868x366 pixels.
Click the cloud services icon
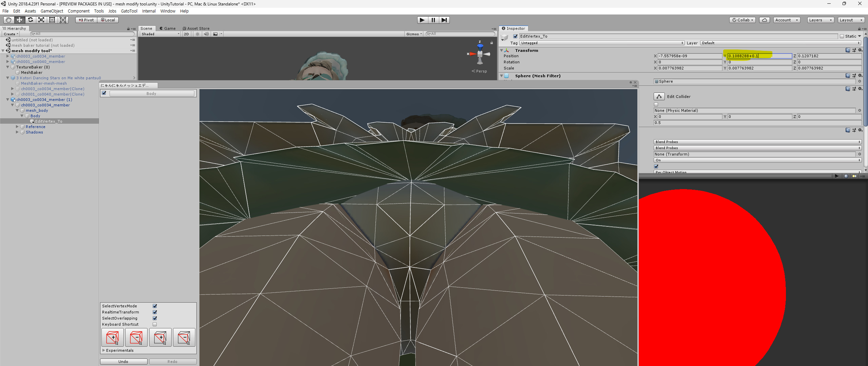coord(764,20)
